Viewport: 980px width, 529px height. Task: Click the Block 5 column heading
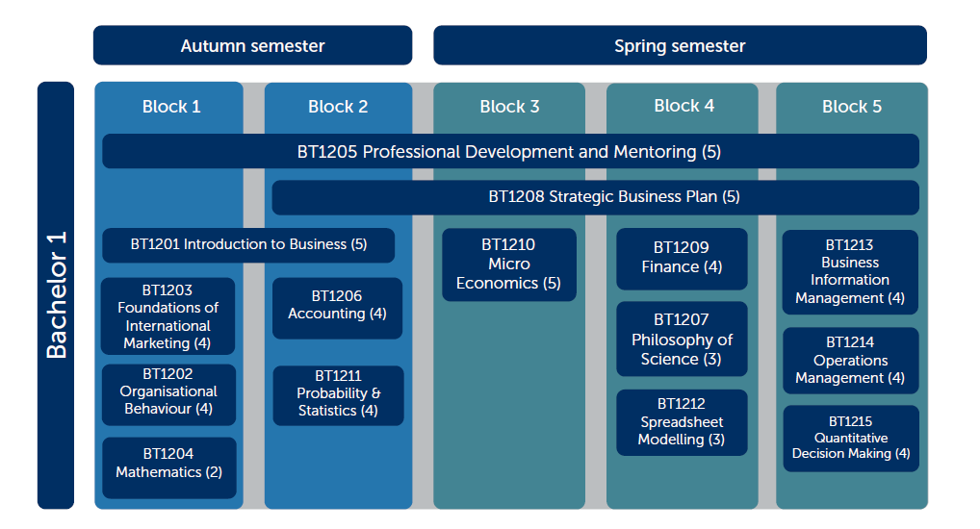click(852, 107)
